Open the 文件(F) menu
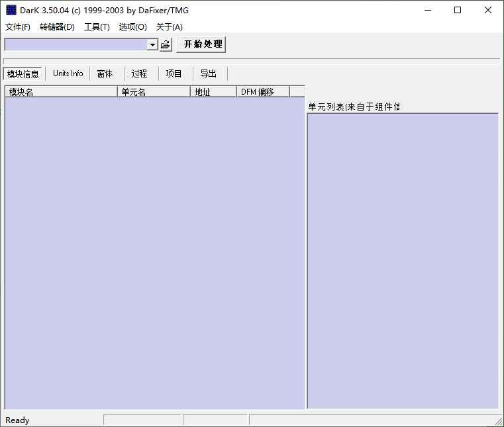This screenshot has height=427, width=504. pos(18,27)
